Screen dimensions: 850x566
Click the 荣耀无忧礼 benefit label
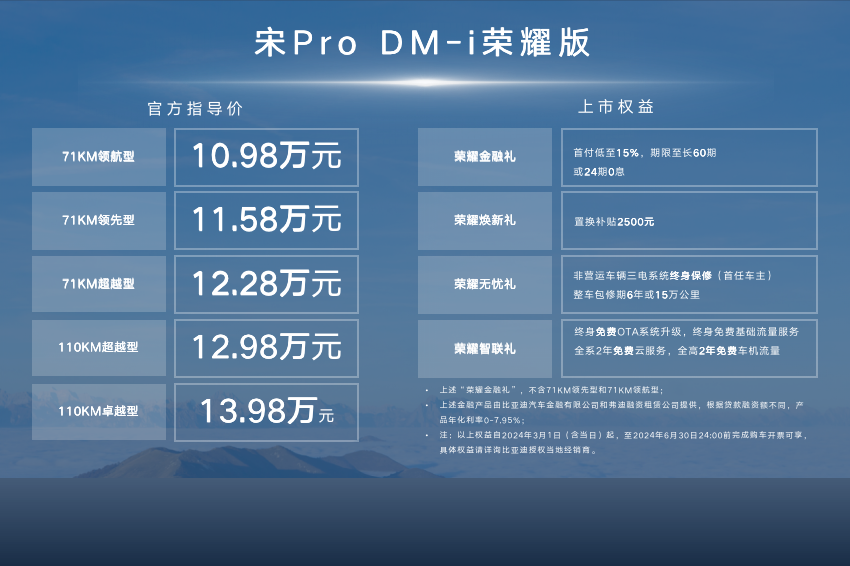click(485, 284)
